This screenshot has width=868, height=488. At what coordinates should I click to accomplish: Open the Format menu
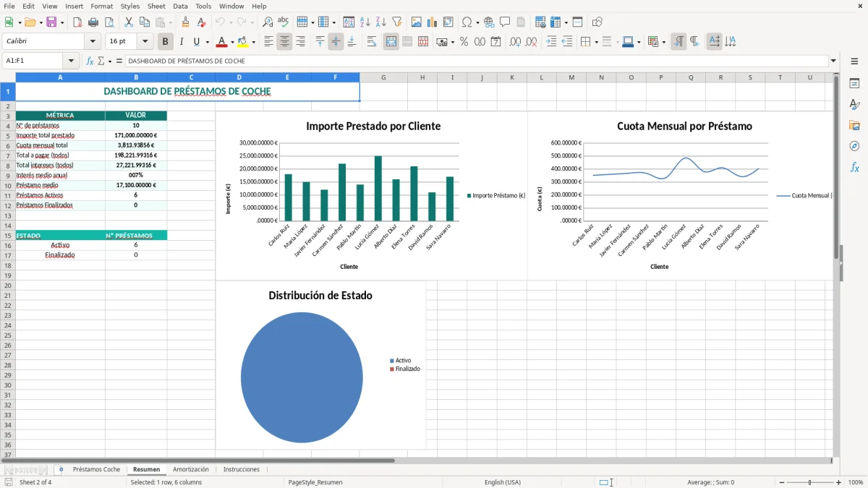(x=101, y=6)
